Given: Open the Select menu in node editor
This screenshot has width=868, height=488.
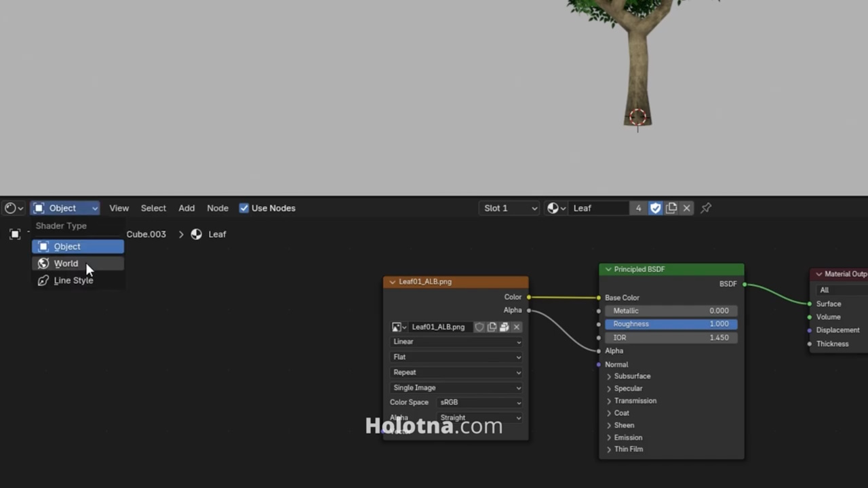Looking at the screenshot, I should coord(153,208).
